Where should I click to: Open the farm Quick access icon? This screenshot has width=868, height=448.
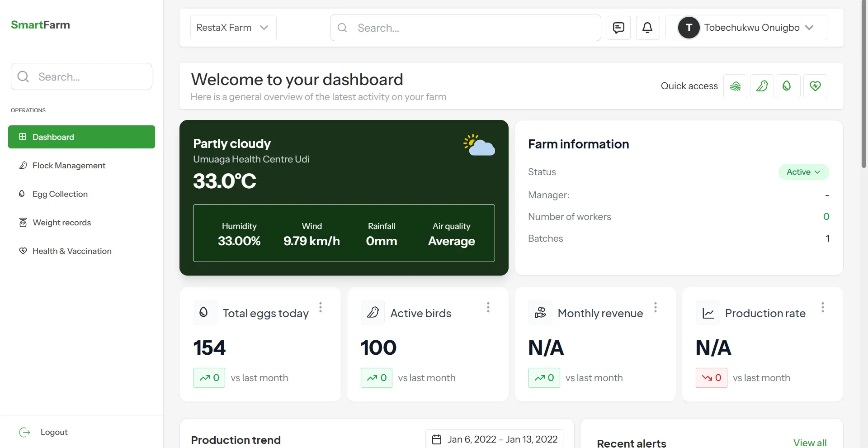click(735, 86)
